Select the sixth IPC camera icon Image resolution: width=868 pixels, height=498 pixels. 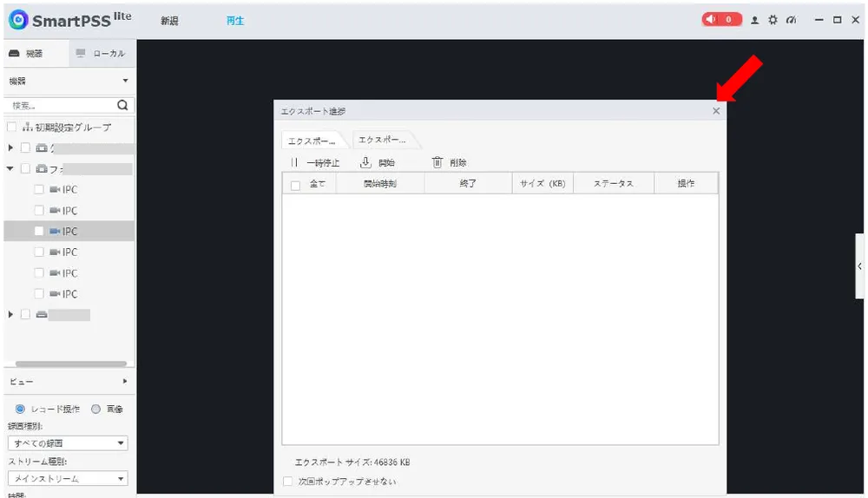[x=55, y=294]
